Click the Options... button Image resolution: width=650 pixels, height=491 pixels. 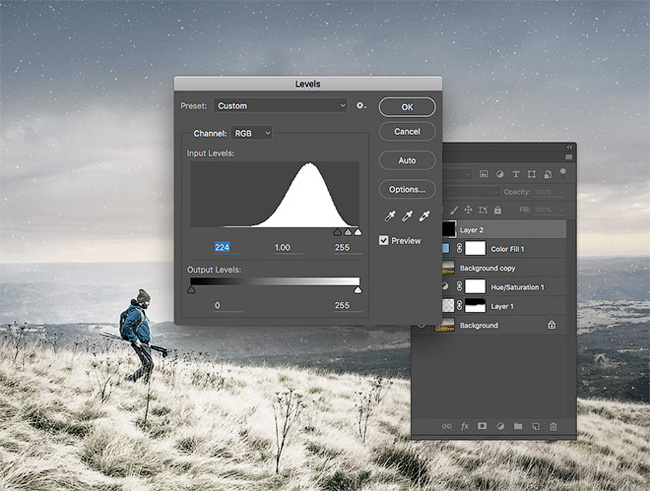pyautogui.click(x=407, y=190)
